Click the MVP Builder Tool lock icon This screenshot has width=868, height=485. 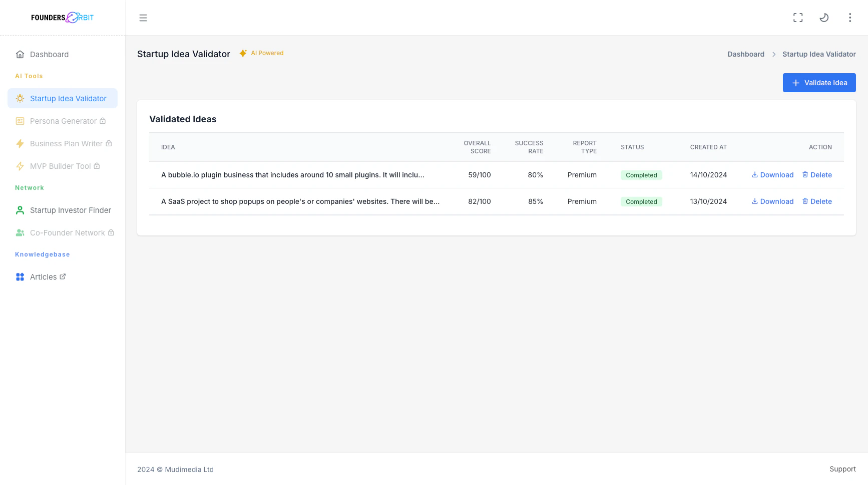(x=97, y=166)
